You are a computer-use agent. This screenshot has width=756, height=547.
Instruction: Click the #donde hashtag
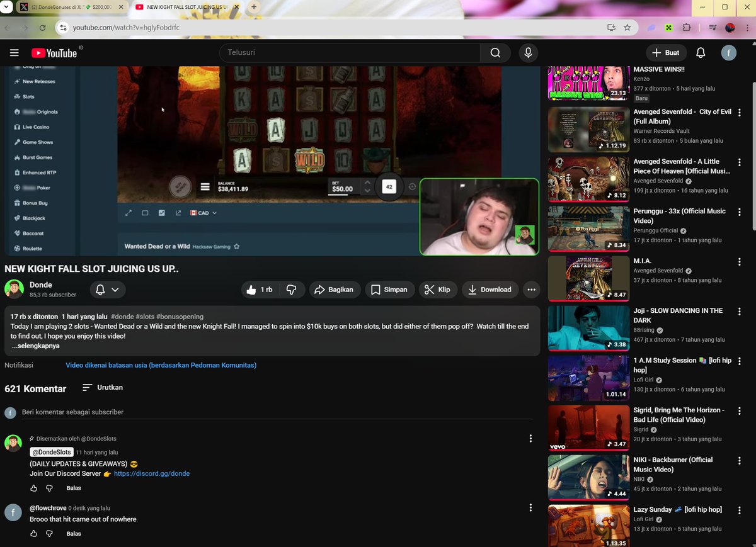122,317
